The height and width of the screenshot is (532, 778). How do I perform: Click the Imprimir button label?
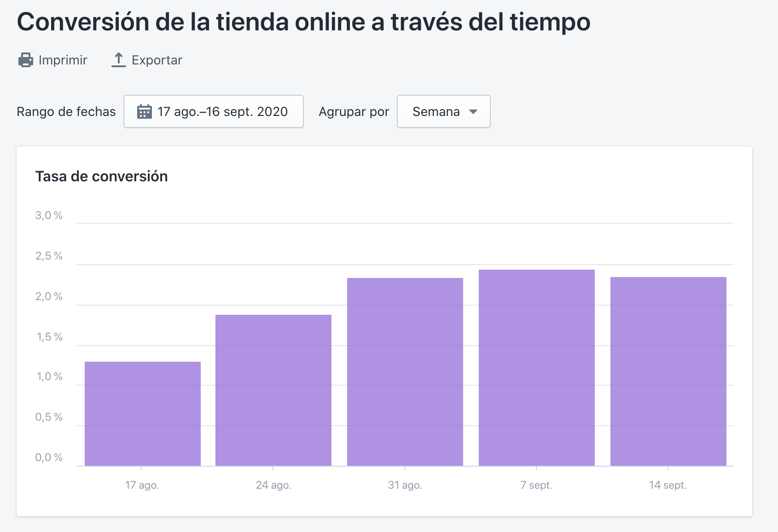tap(63, 60)
